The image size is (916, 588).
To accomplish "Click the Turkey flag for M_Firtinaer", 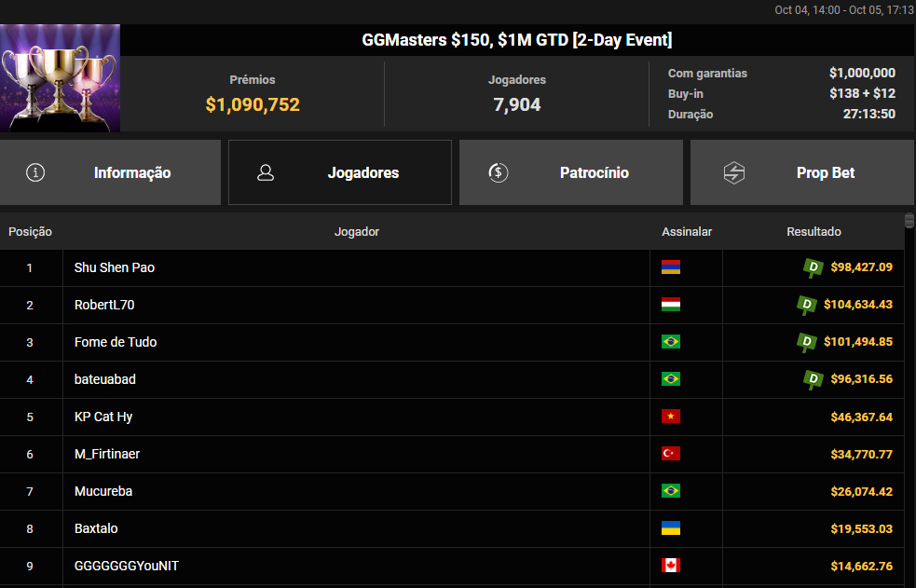I will tap(671, 454).
